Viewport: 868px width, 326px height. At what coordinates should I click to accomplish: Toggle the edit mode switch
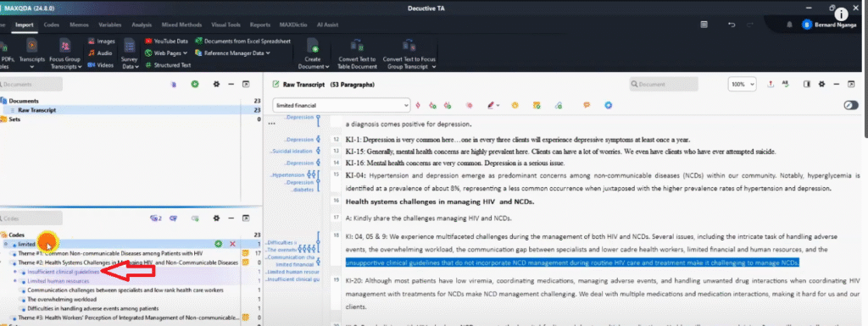coord(851,105)
